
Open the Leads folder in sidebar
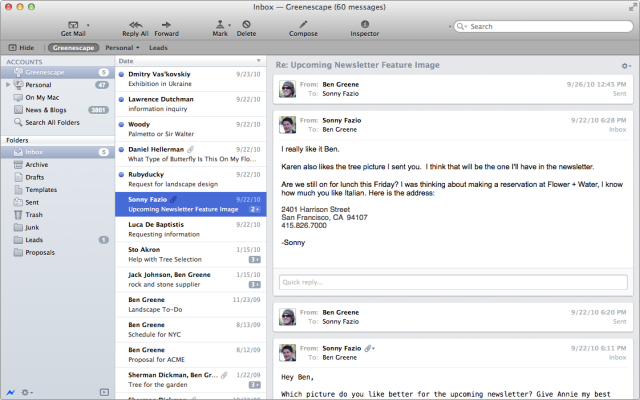pyautogui.click(x=58, y=240)
